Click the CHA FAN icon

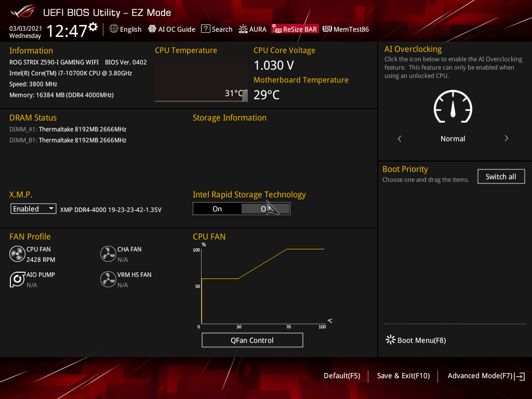[x=108, y=254]
